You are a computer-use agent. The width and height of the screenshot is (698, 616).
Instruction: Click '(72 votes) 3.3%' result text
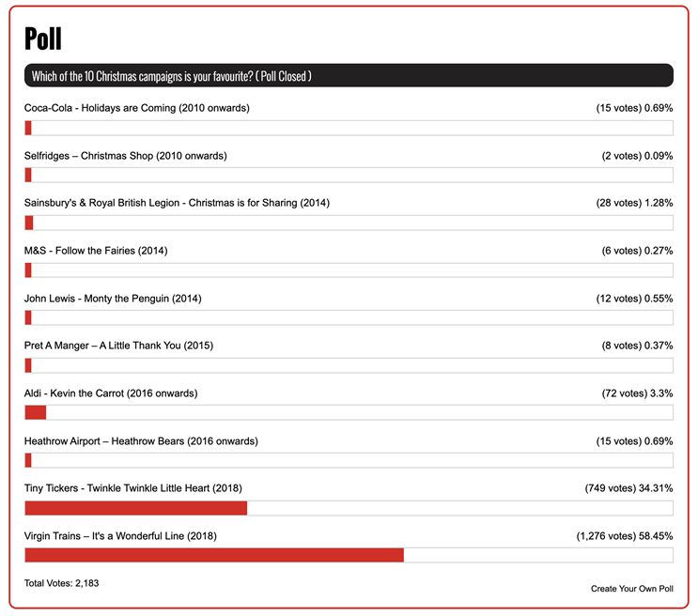coord(637,393)
